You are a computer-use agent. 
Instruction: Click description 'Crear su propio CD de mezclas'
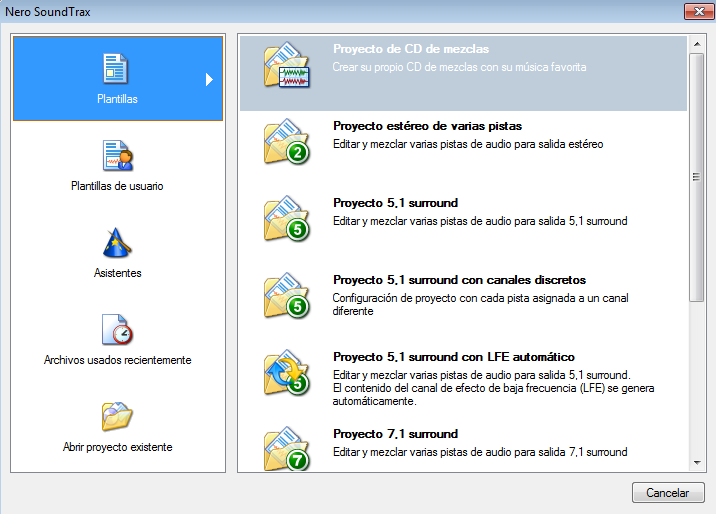coord(459,67)
